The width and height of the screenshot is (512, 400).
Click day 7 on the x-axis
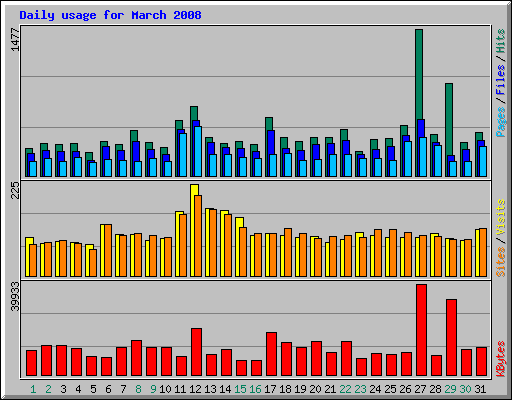(123, 389)
